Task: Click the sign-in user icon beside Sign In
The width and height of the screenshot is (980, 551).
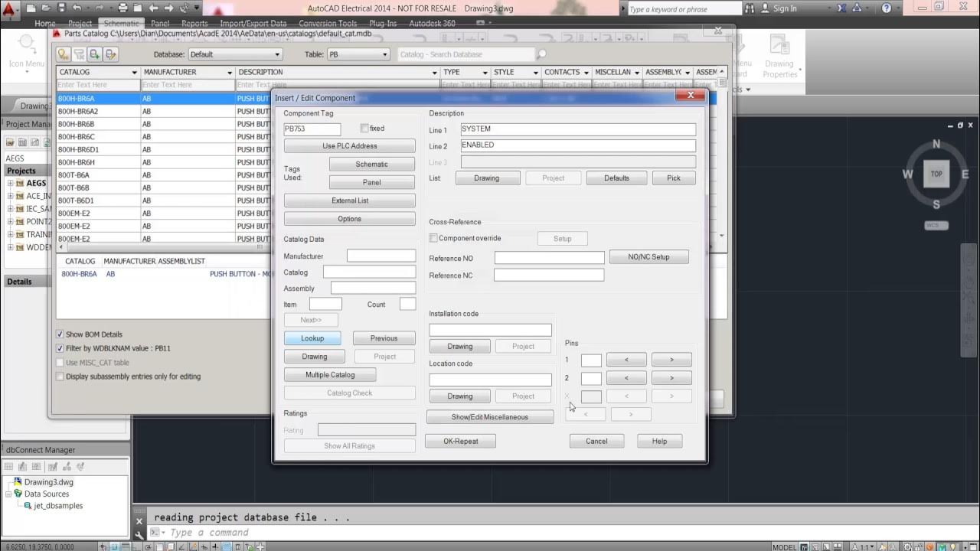Action: [764, 8]
